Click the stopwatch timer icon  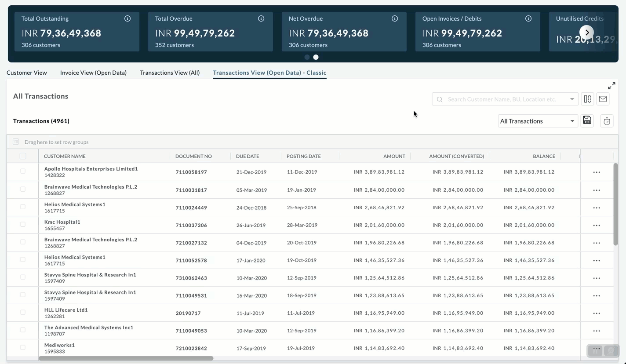[607, 121]
